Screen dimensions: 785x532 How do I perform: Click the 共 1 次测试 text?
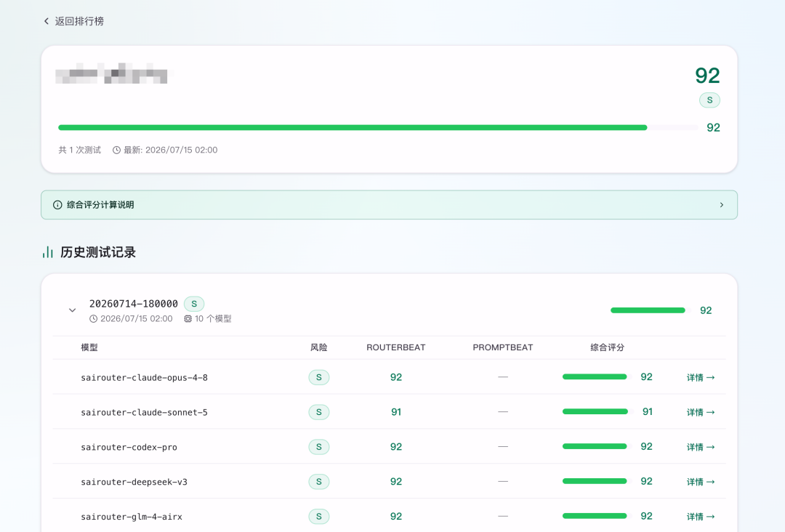(80, 150)
